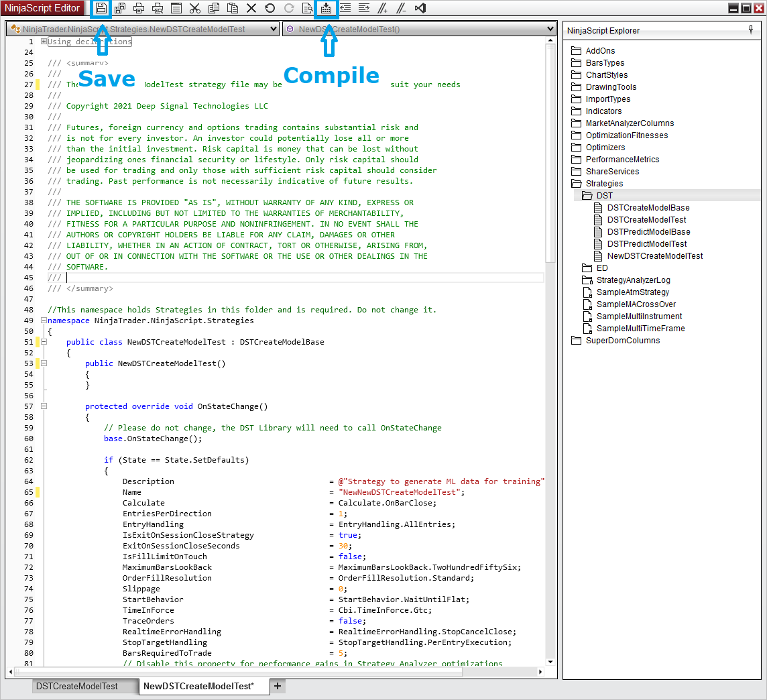Print the script using the printer icon
The height and width of the screenshot is (700, 767).
click(x=139, y=8)
